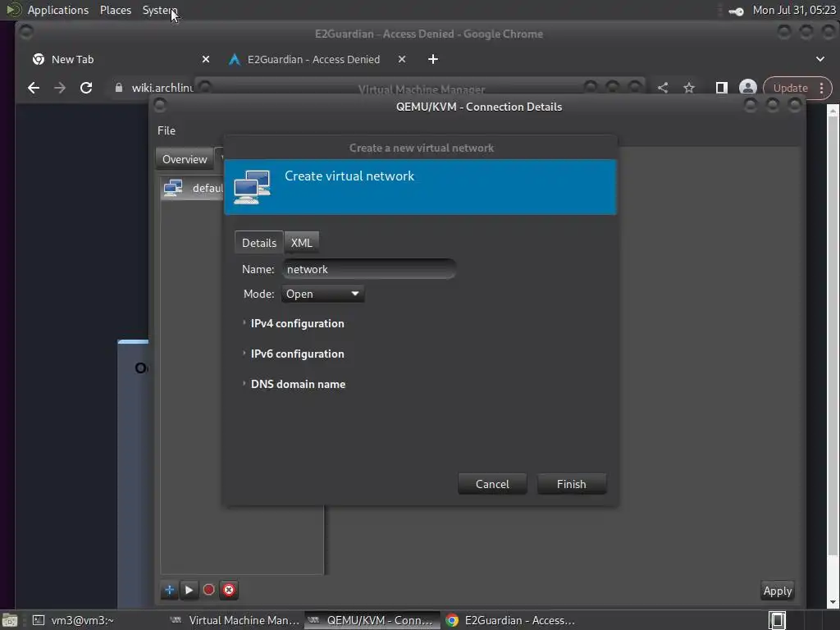This screenshot has width=840, height=630.
Task: Click the Chrome address bar
Action: 161,88
